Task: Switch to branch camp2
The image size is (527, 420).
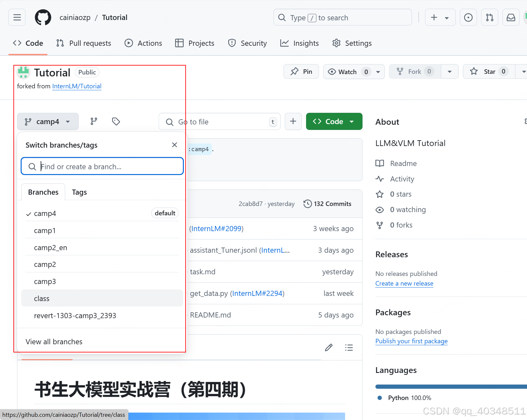Action: click(x=102, y=264)
